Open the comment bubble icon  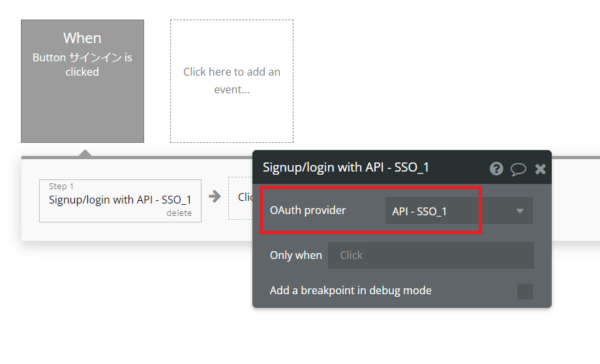tap(518, 169)
